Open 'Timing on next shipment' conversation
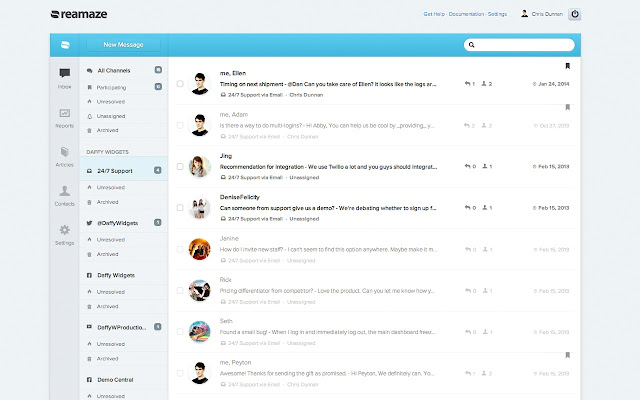 [x=328, y=84]
